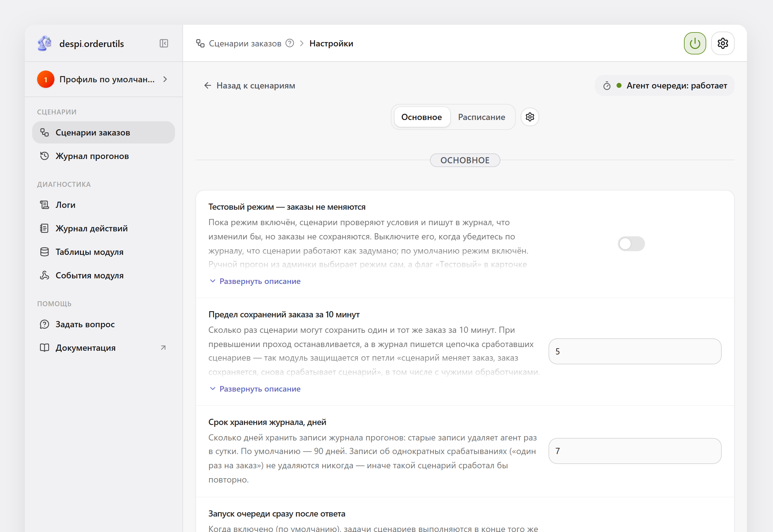Viewport: 773px width, 532px height.
Task: Click the queue agent timer icon
Action: click(x=607, y=86)
